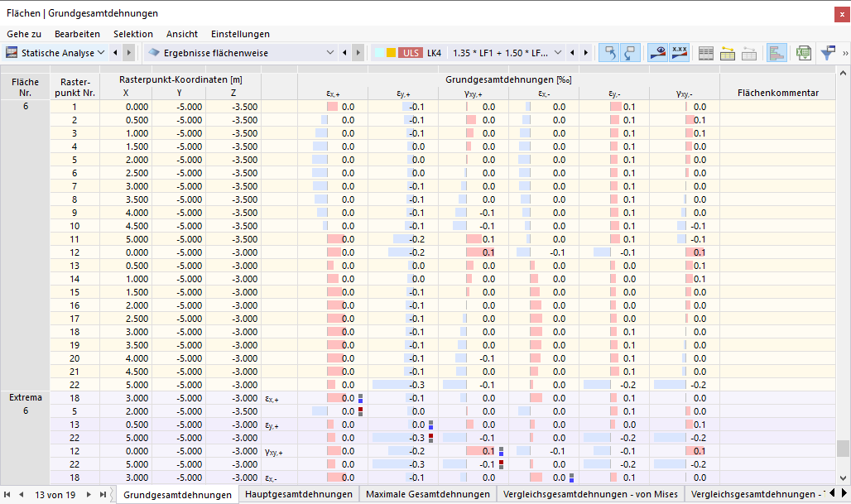Open the Ansicht menu
The width and height of the screenshot is (851, 504).
[182, 34]
